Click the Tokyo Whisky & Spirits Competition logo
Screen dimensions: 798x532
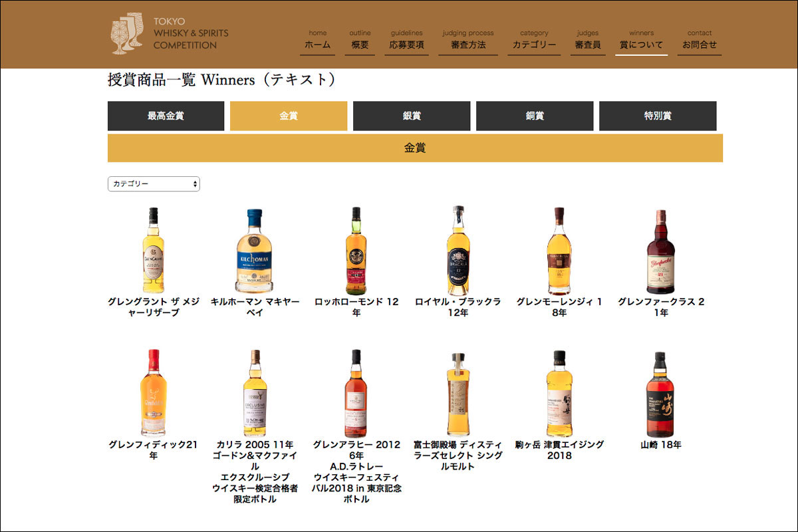tap(170, 33)
